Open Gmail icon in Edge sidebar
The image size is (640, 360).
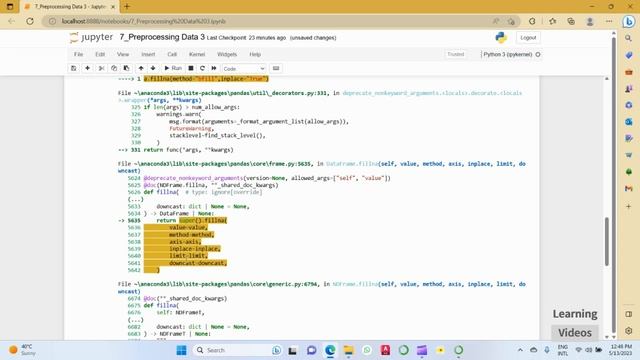pyautogui.click(x=629, y=189)
